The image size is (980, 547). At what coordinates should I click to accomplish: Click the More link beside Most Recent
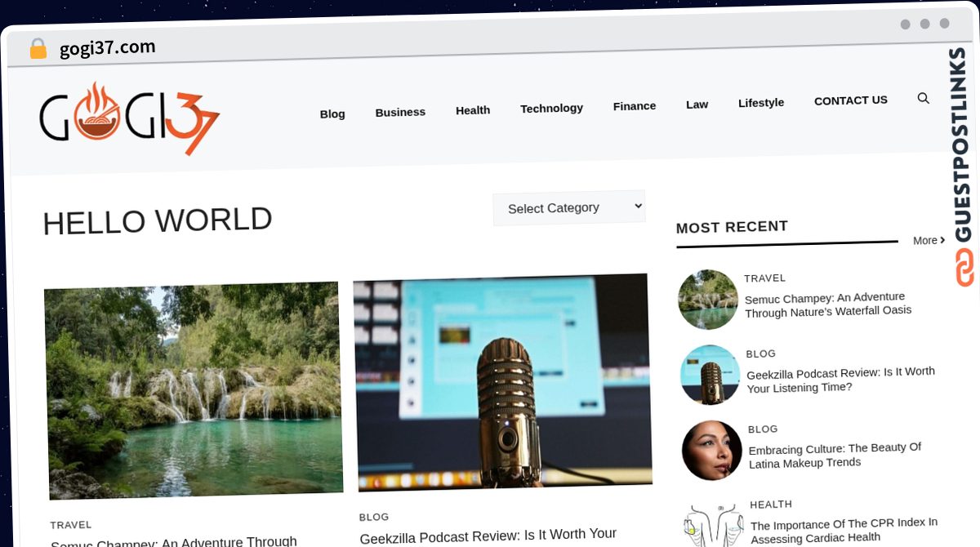point(929,240)
